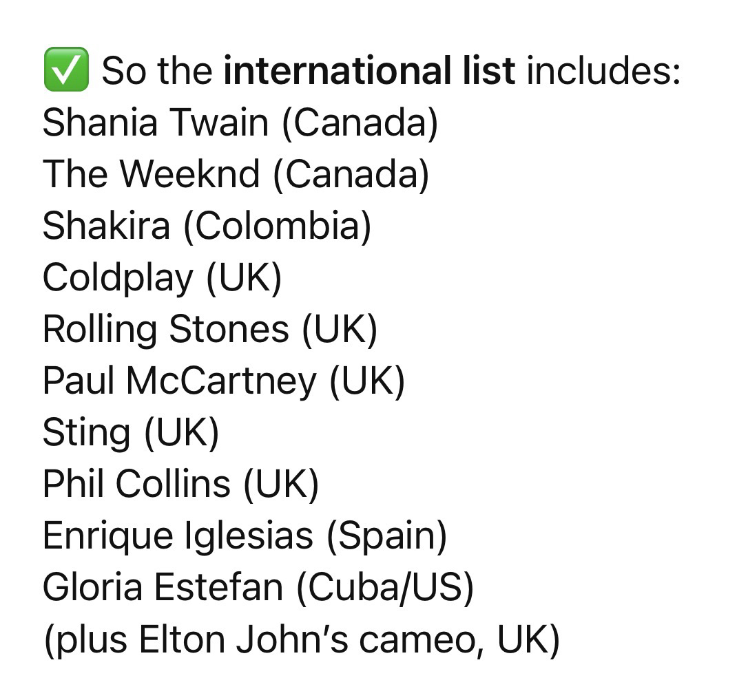The width and height of the screenshot is (737, 700).
Task: Select the Shakira name
Action: point(105,226)
